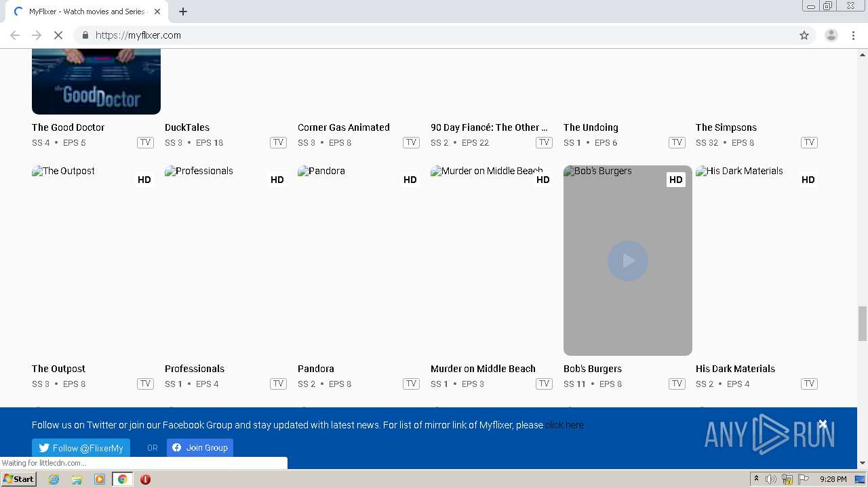Click 'SS 11' under Bob's Burgers

click(x=574, y=384)
